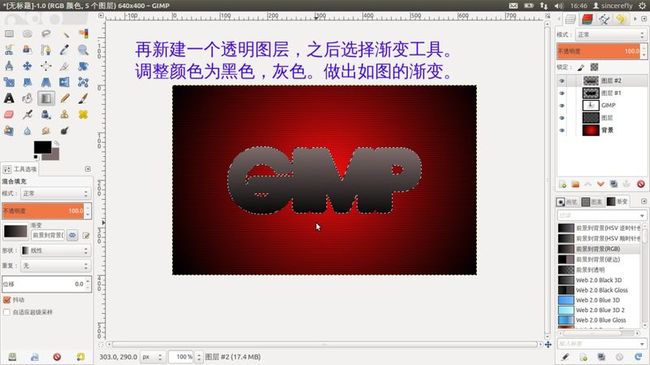Select the Move tool
The image size is (650, 365).
tap(27, 66)
